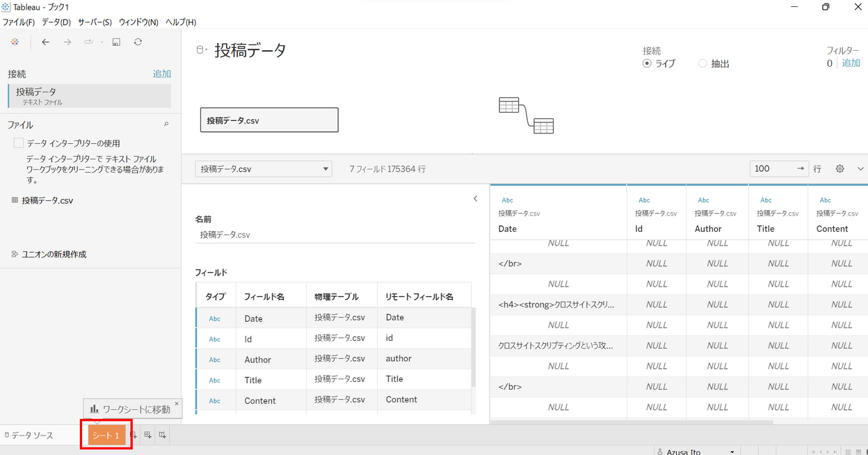Close the ワークシートに移動 tooltip
868x455 pixels.
[177, 403]
